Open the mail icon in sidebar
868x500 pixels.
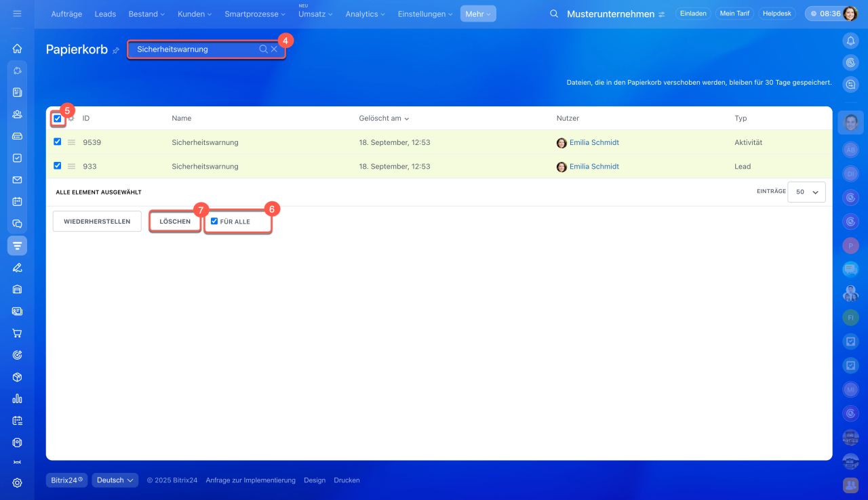tap(17, 180)
